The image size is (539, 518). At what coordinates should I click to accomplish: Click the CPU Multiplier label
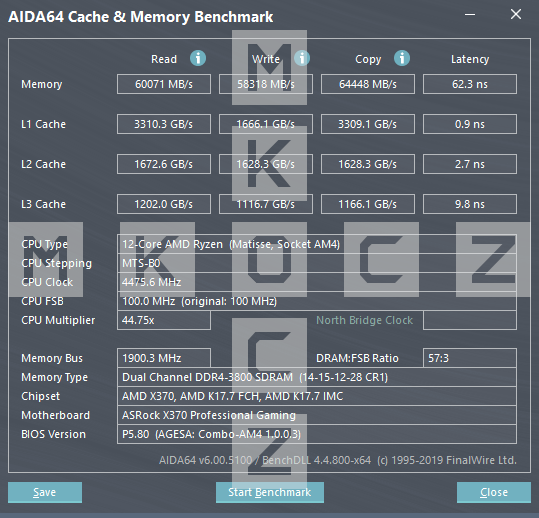coord(58,320)
